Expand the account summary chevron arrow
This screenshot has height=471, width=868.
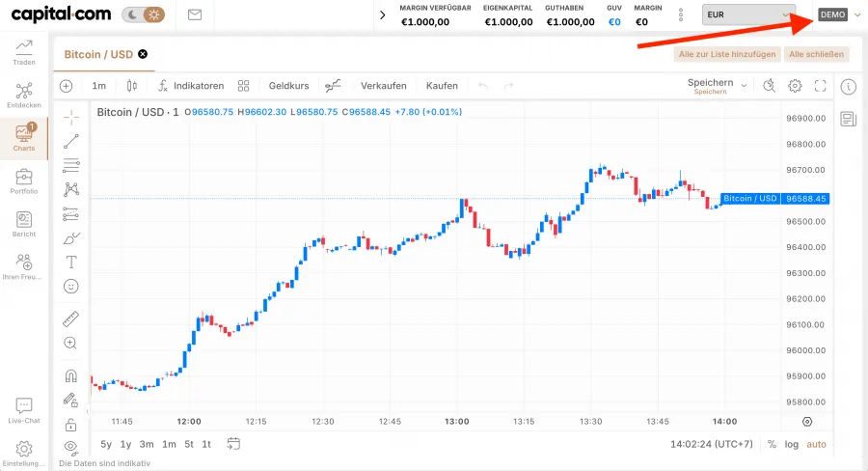383,15
